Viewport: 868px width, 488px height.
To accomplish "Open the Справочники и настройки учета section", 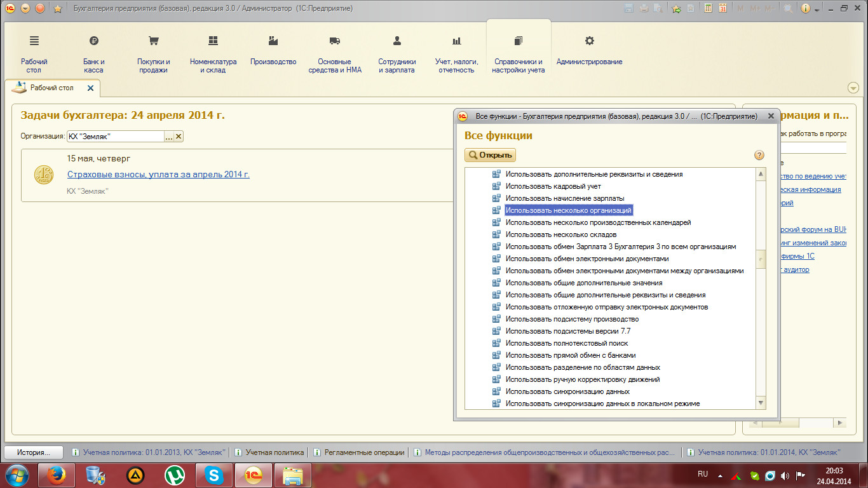I will point(518,55).
